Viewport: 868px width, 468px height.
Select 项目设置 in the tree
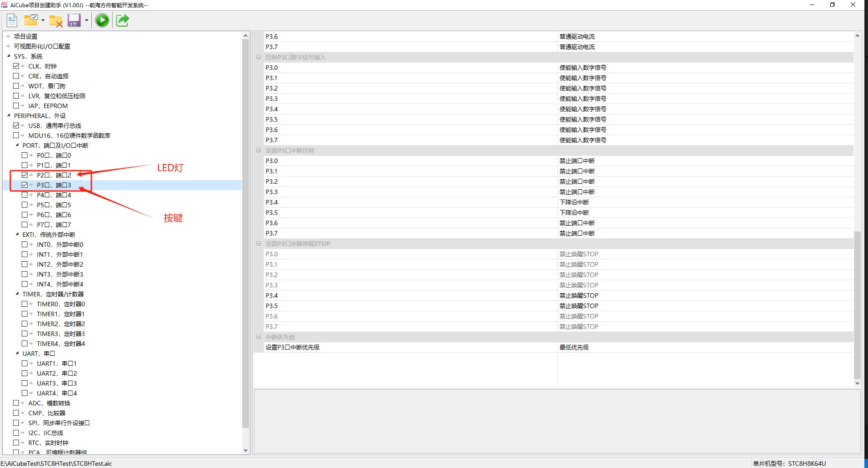pos(26,36)
